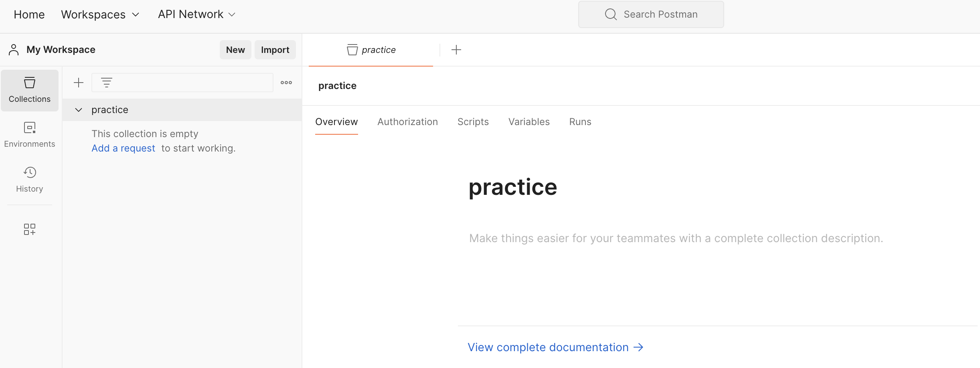Open the Scripts tab
Image resolution: width=980 pixels, height=368 pixels.
pyautogui.click(x=473, y=122)
